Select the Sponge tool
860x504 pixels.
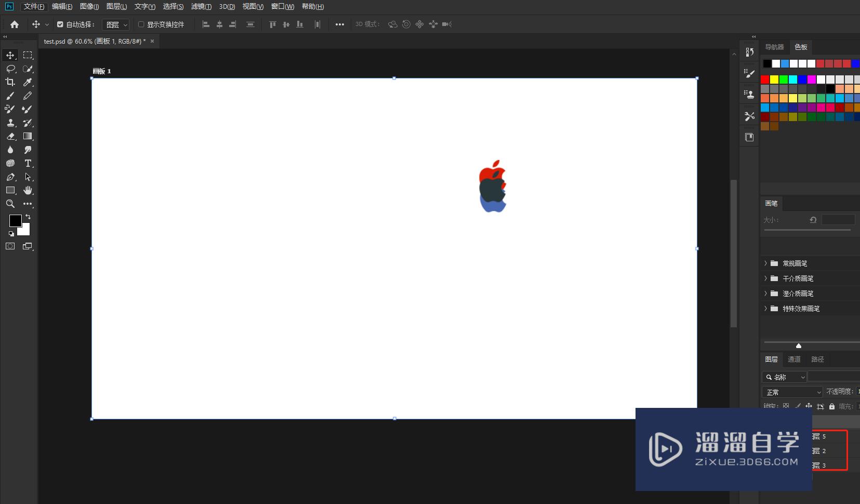click(x=10, y=163)
